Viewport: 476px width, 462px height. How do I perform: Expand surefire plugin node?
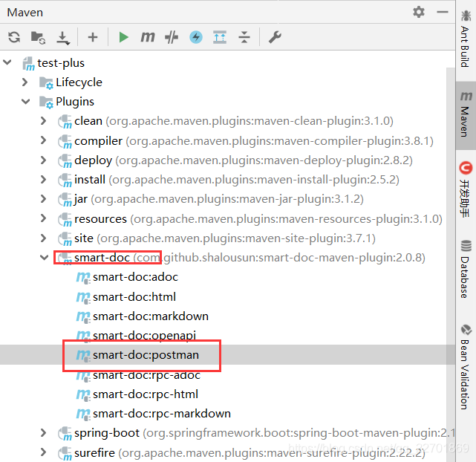click(44, 452)
